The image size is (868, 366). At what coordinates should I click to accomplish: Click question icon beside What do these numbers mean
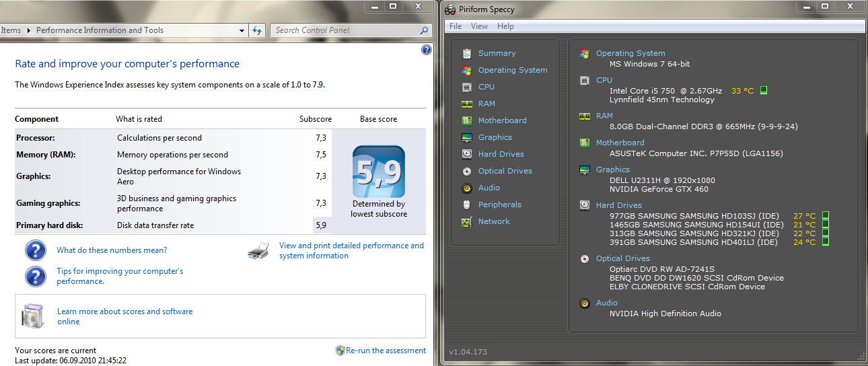tap(35, 250)
